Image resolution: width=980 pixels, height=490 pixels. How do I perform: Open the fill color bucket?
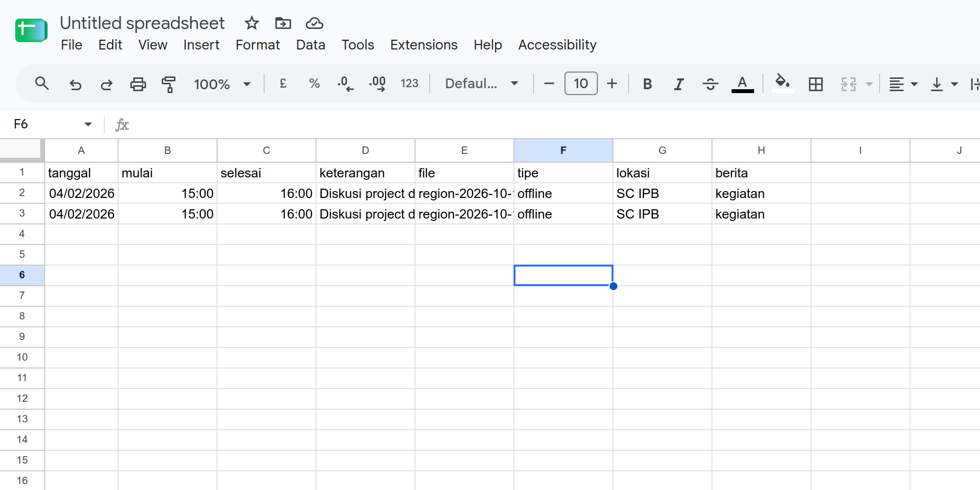coord(783,83)
